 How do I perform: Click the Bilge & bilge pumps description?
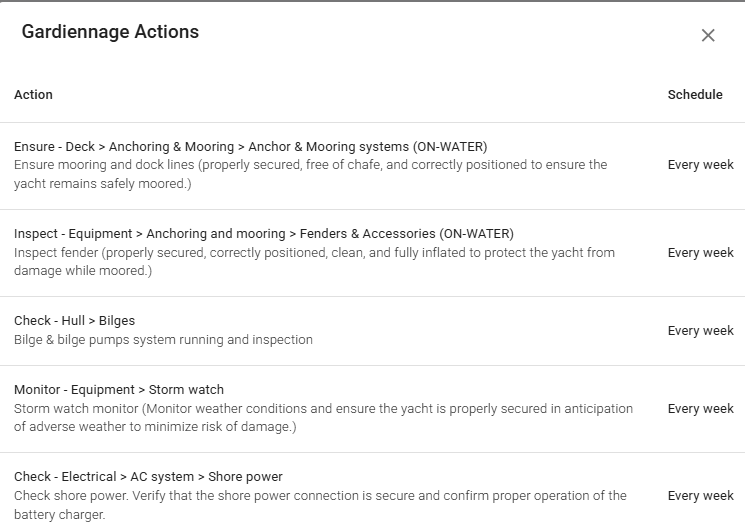click(x=163, y=340)
